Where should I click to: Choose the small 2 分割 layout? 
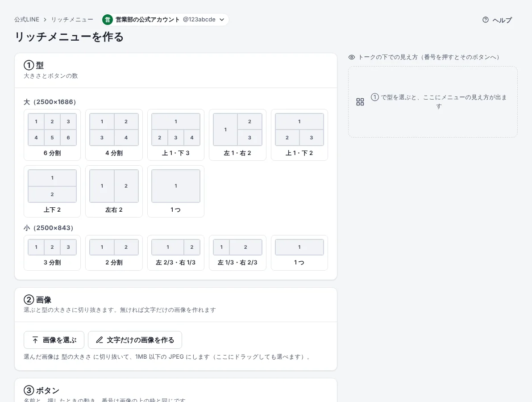pos(114,253)
